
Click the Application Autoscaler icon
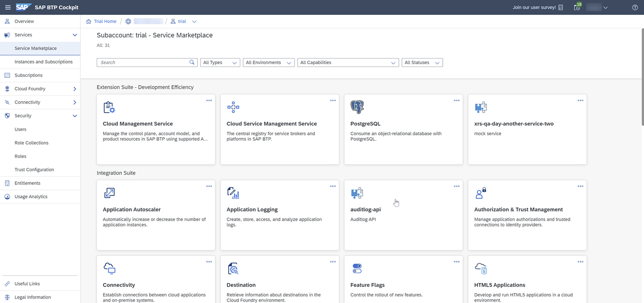[109, 193]
